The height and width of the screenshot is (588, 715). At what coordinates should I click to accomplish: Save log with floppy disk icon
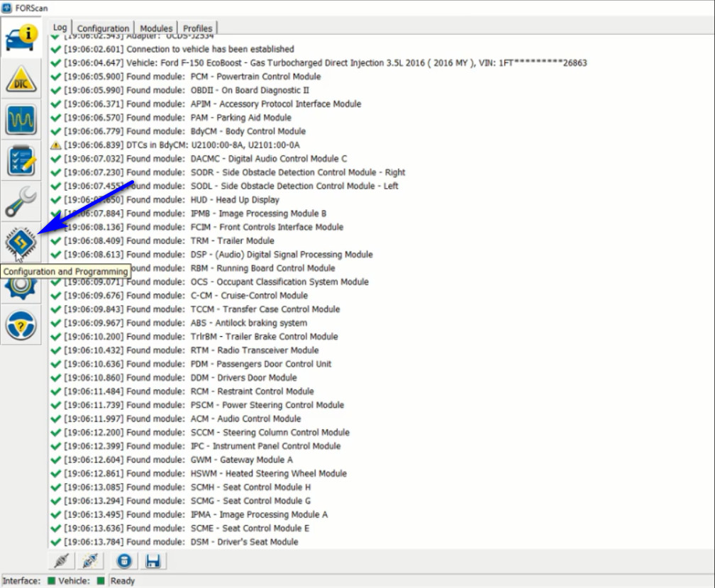coord(153,560)
